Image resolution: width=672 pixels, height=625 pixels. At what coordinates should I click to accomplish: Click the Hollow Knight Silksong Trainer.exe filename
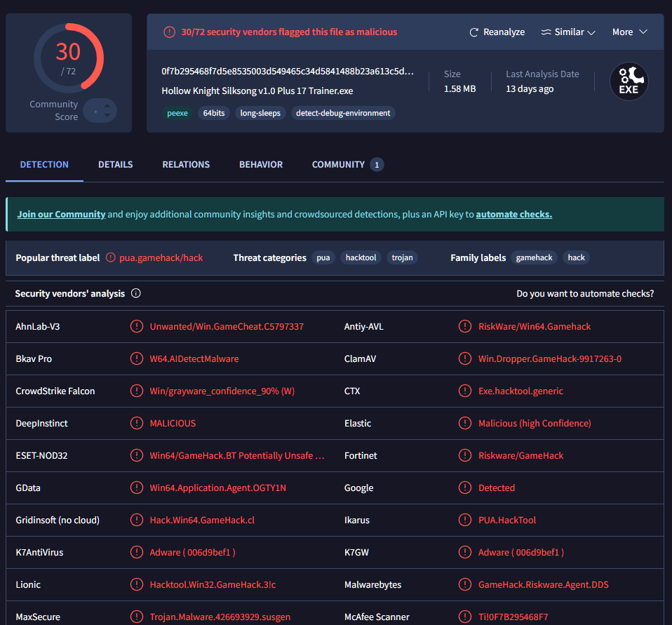coord(257,91)
